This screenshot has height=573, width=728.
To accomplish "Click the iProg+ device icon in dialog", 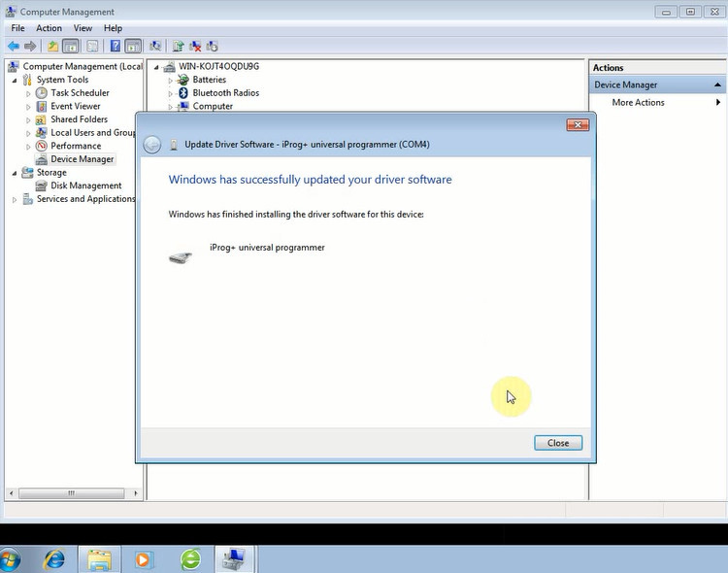I will click(181, 256).
